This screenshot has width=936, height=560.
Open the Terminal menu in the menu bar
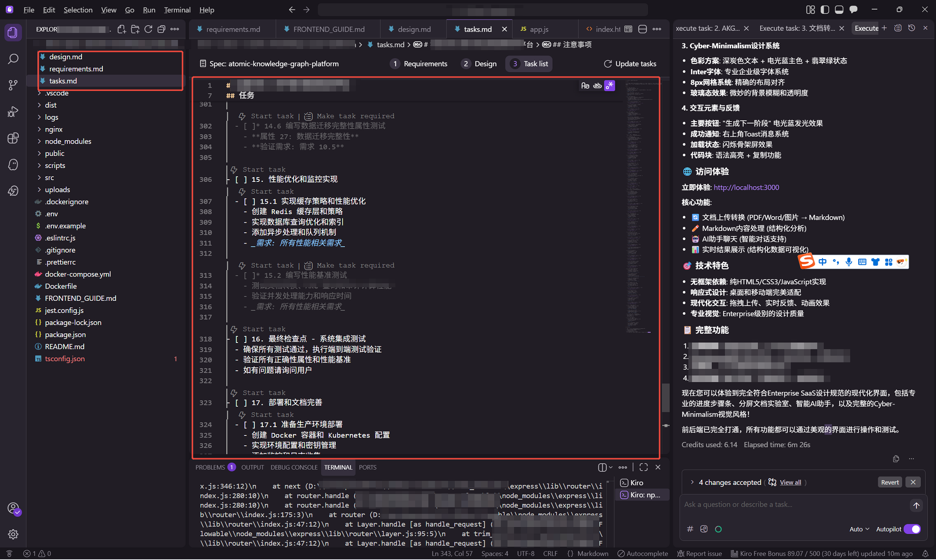click(x=176, y=10)
